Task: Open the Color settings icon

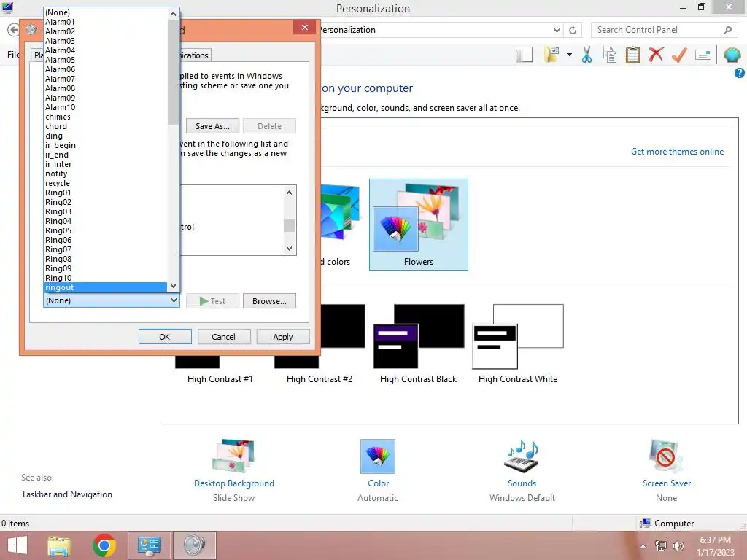Action: click(378, 456)
